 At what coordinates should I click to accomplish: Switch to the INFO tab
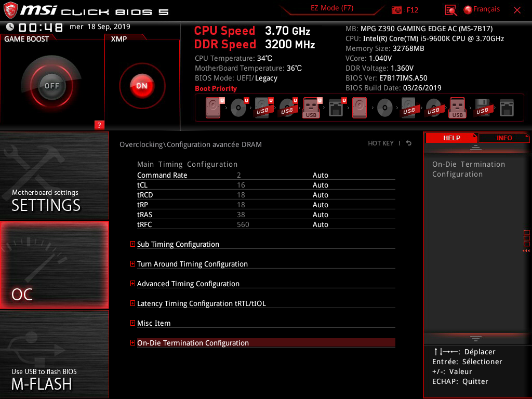pos(504,138)
